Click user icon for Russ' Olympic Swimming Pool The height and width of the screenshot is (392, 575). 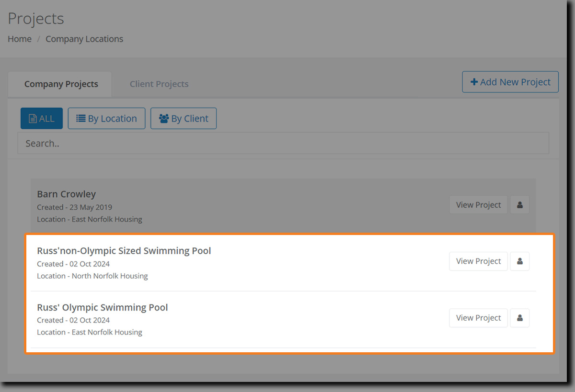(519, 318)
